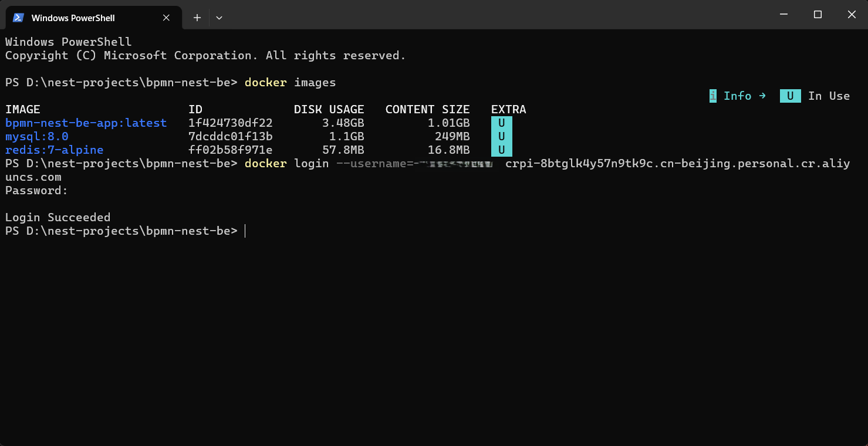Click the 249MB content size value
This screenshot has height=446, width=868.
pos(452,136)
